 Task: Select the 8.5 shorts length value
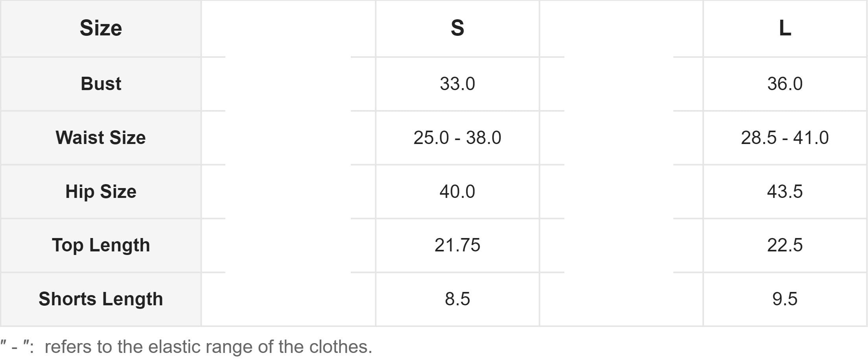pos(457,299)
